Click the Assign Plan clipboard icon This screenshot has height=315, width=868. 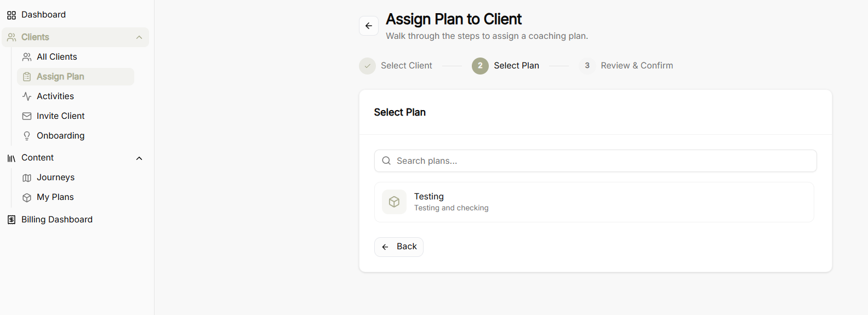pos(27,77)
